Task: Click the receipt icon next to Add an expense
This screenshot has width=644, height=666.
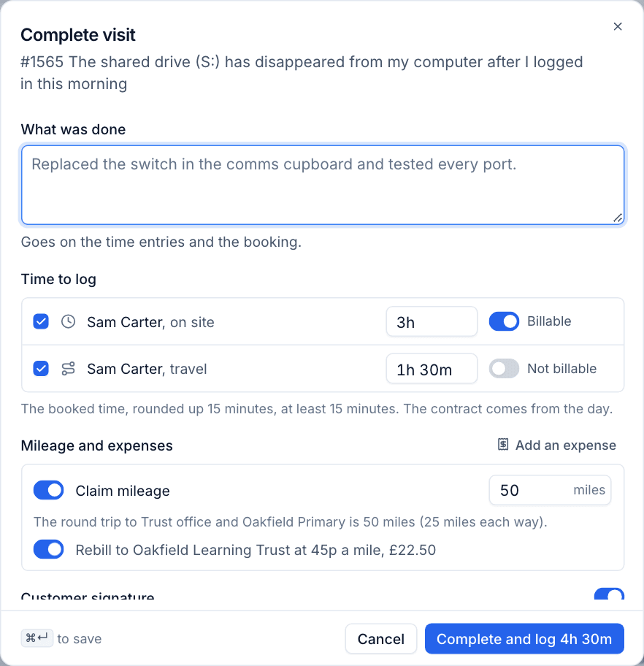Action: point(503,445)
